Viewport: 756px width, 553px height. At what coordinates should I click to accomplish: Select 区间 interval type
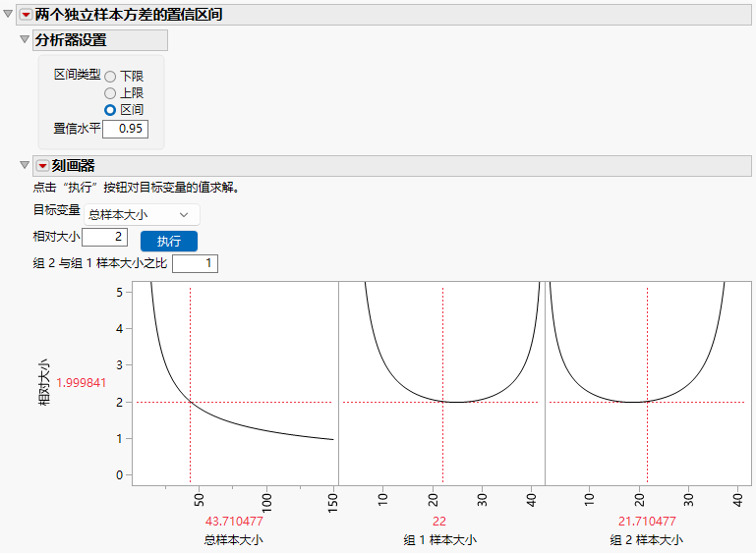(x=110, y=110)
